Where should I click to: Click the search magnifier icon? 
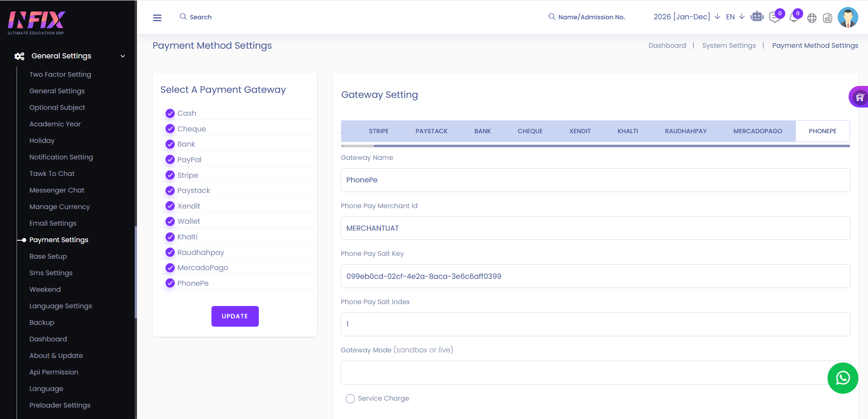(183, 17)
